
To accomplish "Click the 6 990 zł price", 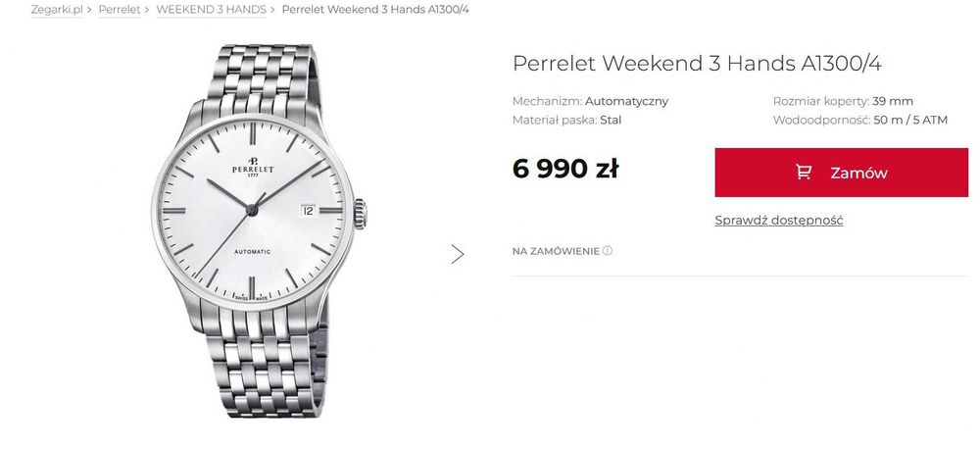I will pyautogui.click(x=565, y=169).
